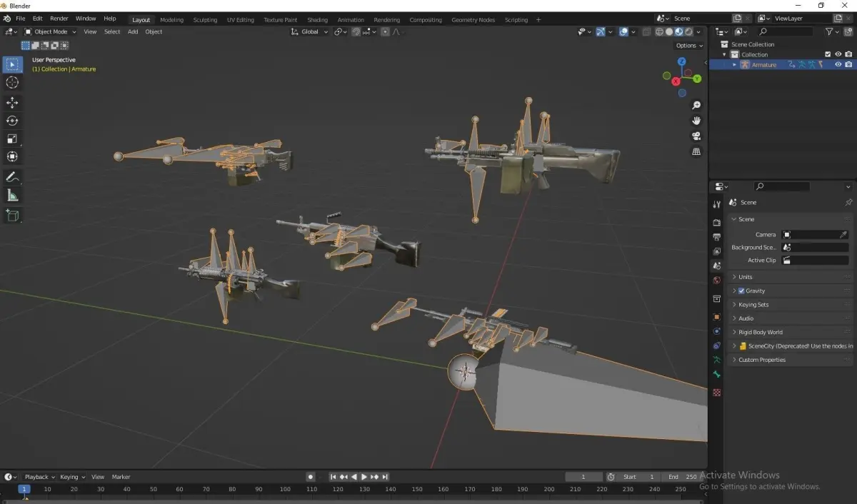This screenshot has width=857, height=504.
Task: Switch to the Sculpting workspace tab
Action: click(x=205, y=20)
